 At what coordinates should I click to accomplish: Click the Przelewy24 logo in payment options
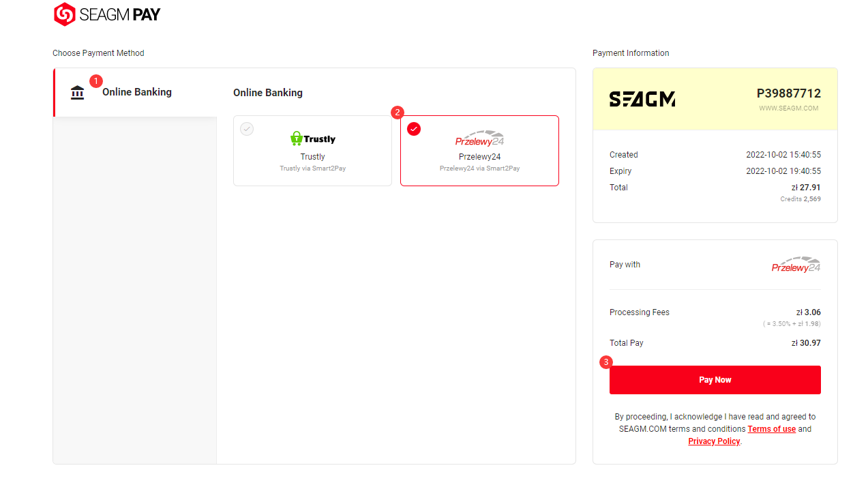coord(479,138)
